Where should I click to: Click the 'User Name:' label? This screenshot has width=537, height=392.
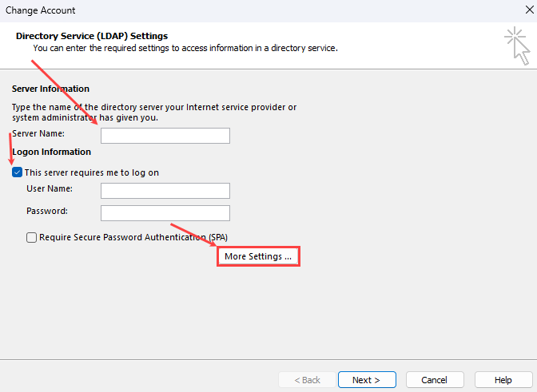(x=50, y=188)
